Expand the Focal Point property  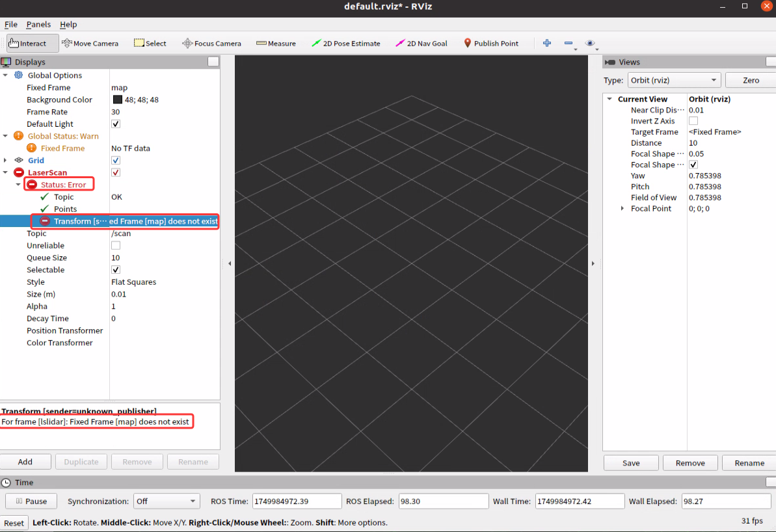[x=622, y=208]
